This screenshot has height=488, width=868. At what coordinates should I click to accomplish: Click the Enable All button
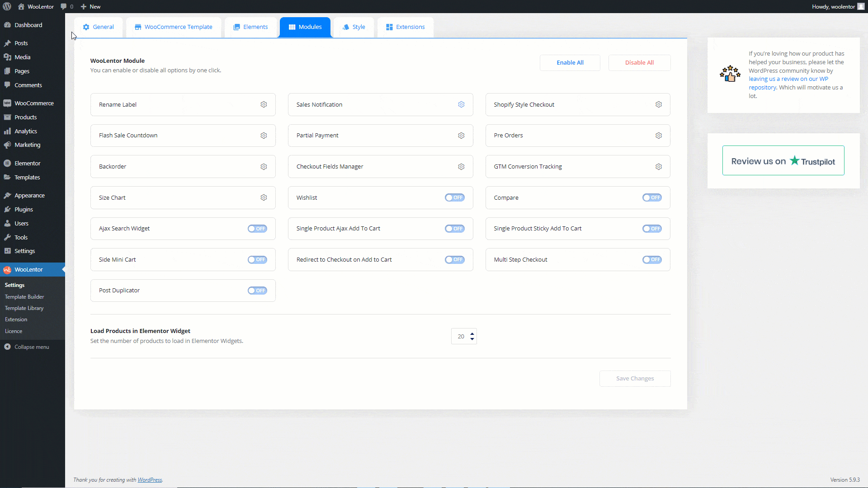(x=570, y=63)
